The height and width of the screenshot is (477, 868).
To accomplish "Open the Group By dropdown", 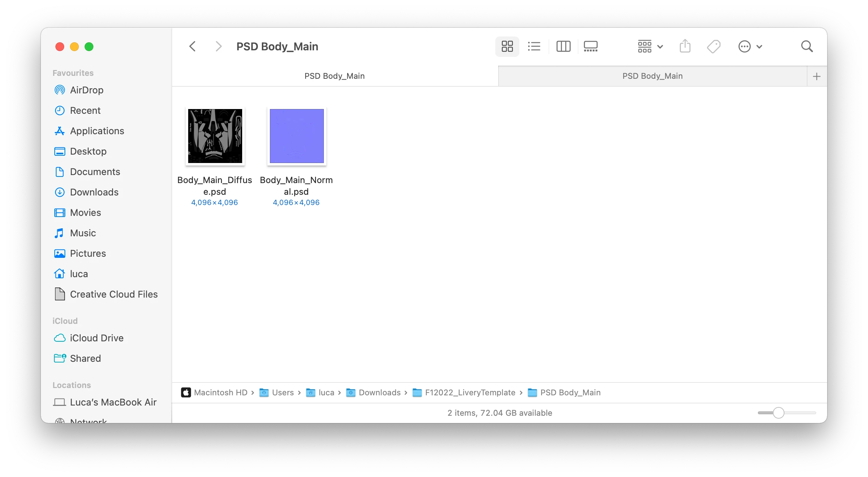I will (650, 46).
